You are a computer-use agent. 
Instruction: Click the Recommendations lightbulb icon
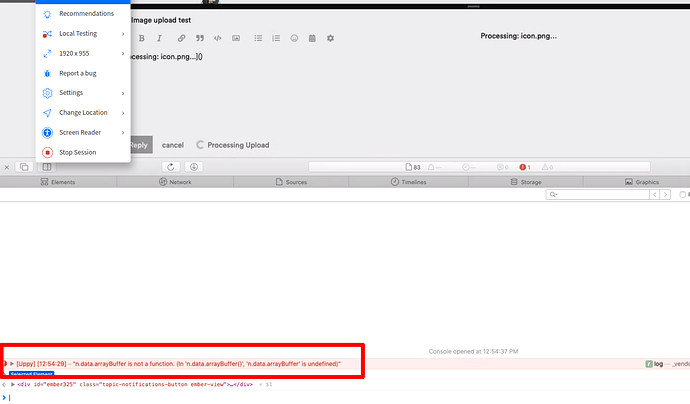click(47, 14)
